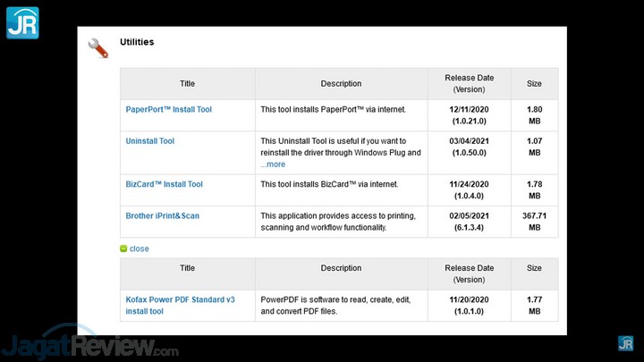Click the Utilities section heading
644x362 pixels.
[137, 42]
